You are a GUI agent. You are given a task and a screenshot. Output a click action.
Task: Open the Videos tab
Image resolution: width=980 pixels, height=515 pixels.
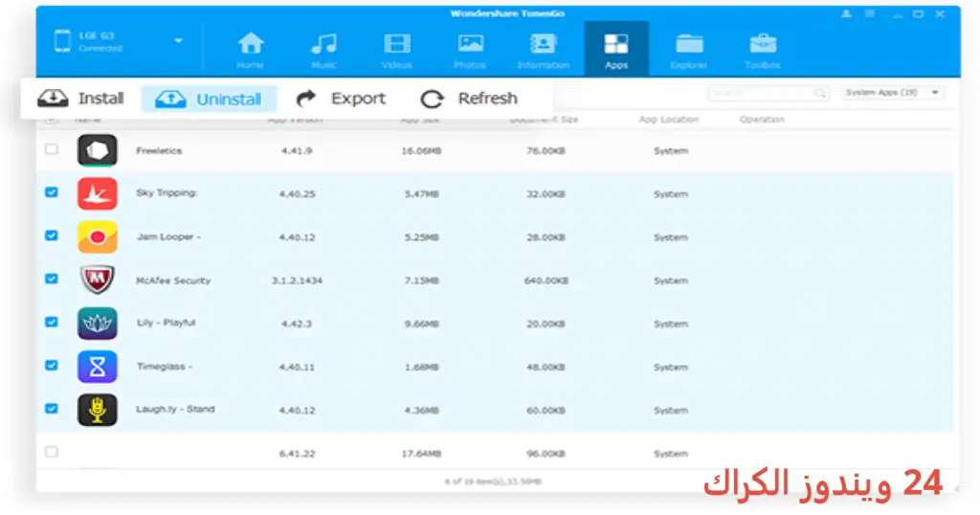coord(397,50)
